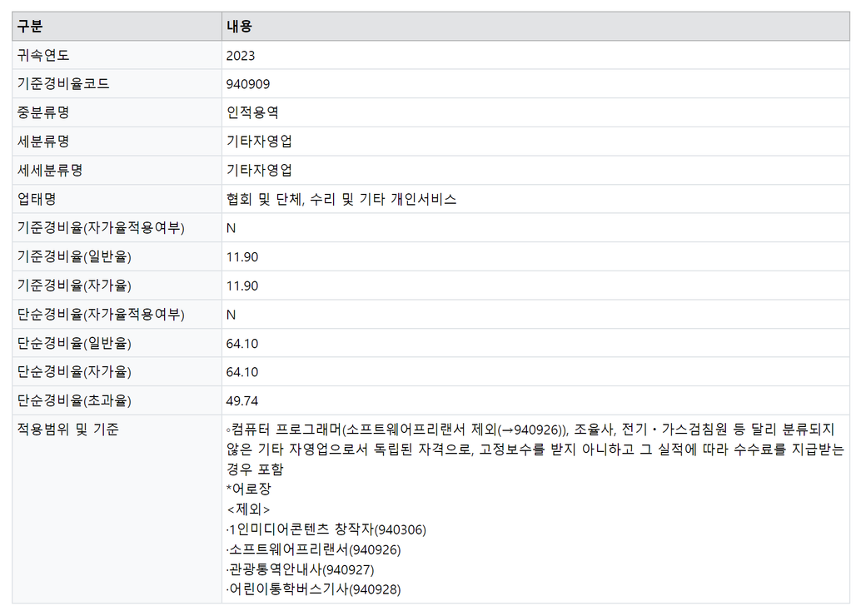Click 기타자영업 in the 세세분류명 row
Screen dimensions: 866x616
[259, 171]
